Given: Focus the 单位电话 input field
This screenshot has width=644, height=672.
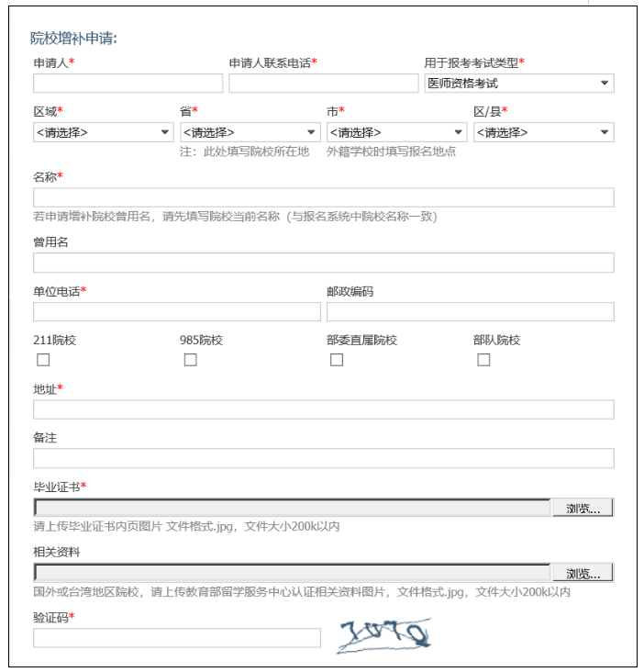Looking at the screenshot, I should 176,311.
